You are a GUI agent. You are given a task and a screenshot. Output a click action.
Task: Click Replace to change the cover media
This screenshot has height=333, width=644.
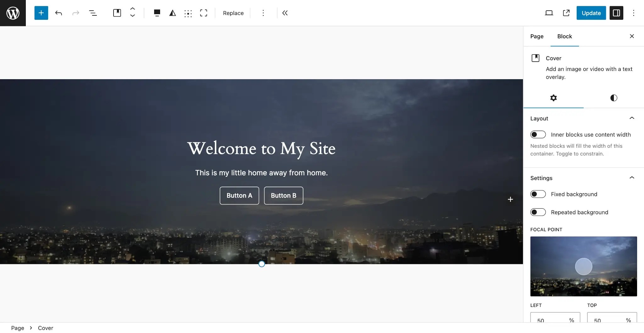[x=233, y=13]
